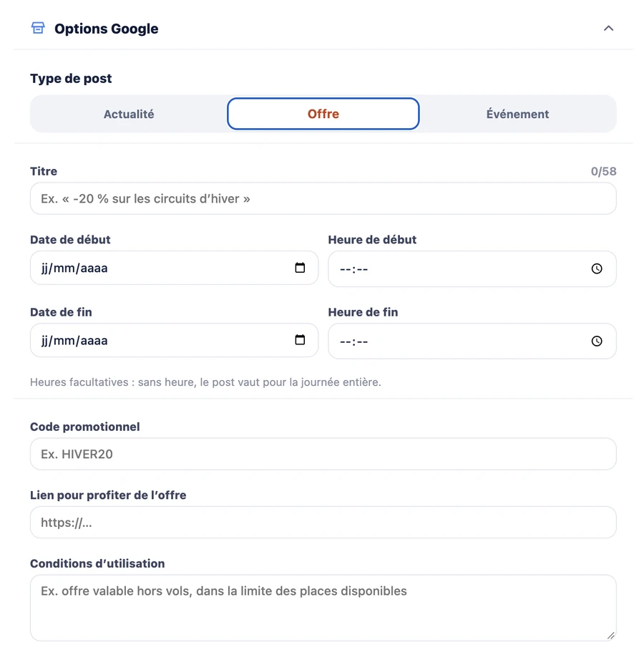The width and height of the screenshot is (644, 655).
Task: Collapse the Options Google section chevron
Action: point(608,29)
